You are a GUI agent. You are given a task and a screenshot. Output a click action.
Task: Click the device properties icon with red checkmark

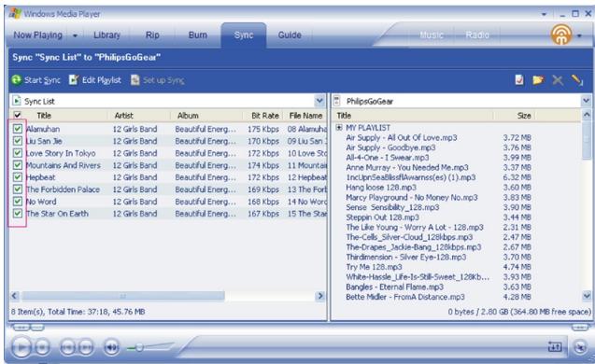pos(519,79)
